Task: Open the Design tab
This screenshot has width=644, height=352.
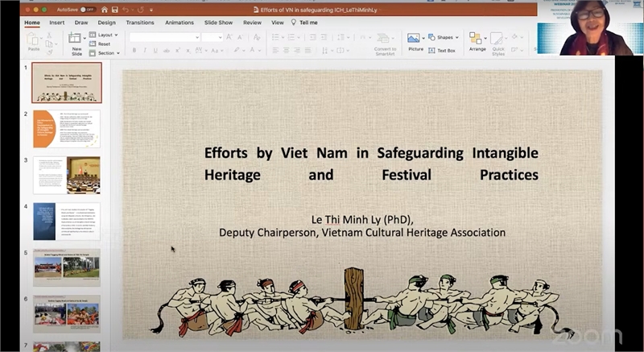Action: click(107, 23)
